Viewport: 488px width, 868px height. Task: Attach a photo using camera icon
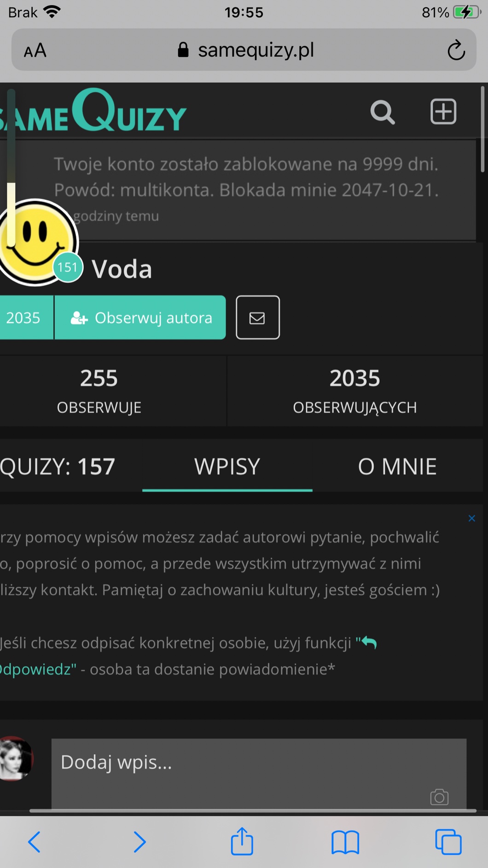click(439, 797)
